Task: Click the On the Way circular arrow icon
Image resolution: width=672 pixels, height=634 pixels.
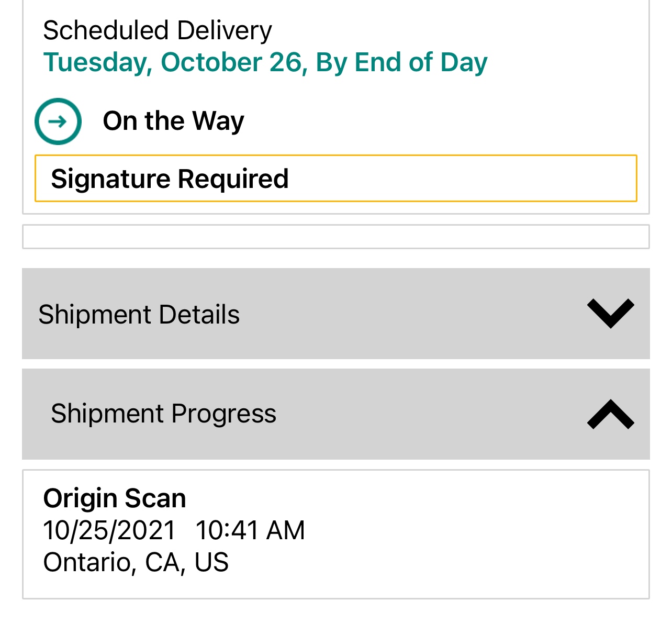Action: coord(58,121)
